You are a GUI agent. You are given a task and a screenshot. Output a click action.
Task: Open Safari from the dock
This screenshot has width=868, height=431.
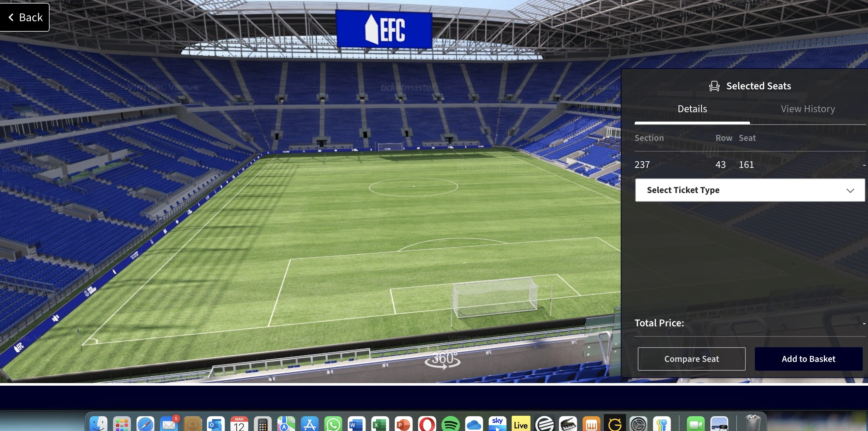[145, 424]
